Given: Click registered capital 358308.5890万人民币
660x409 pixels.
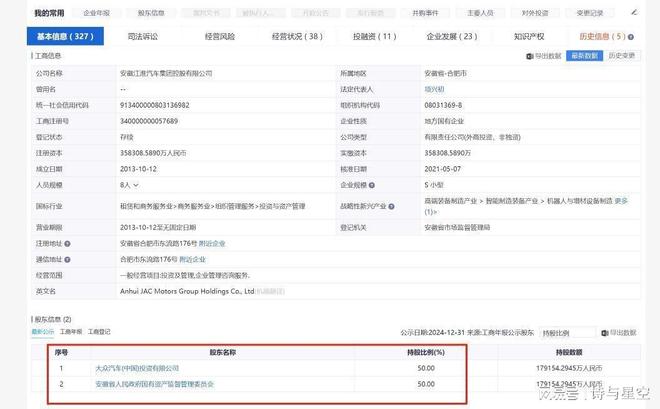Looking at the screenshot, I should [x=153, y=153].
